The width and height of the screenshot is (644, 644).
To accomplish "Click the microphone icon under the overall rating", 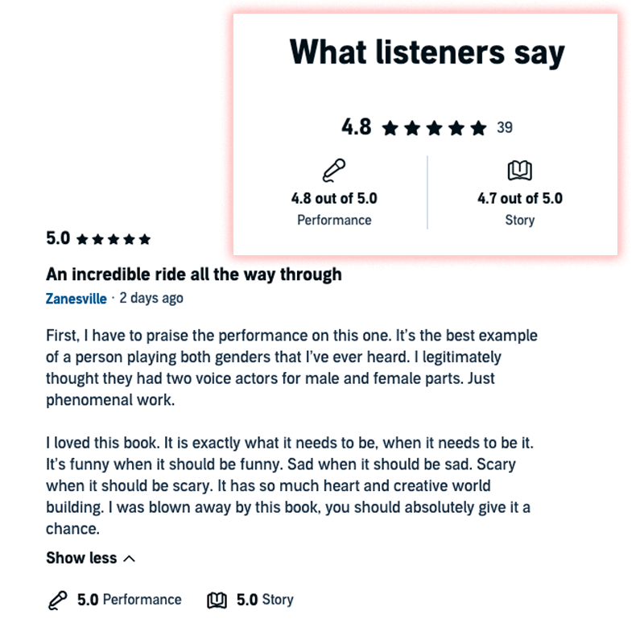I will point(334,171).
